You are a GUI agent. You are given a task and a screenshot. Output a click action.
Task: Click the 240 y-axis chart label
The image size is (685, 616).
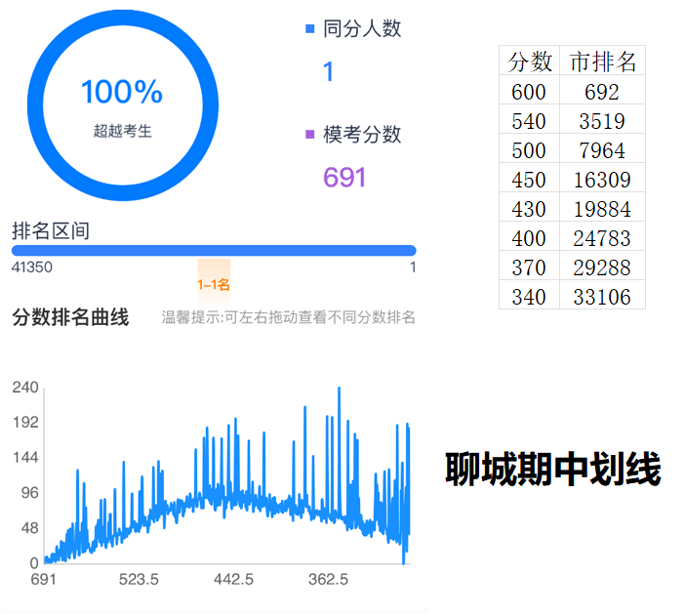pyautogui.click(x=25, y=388)
